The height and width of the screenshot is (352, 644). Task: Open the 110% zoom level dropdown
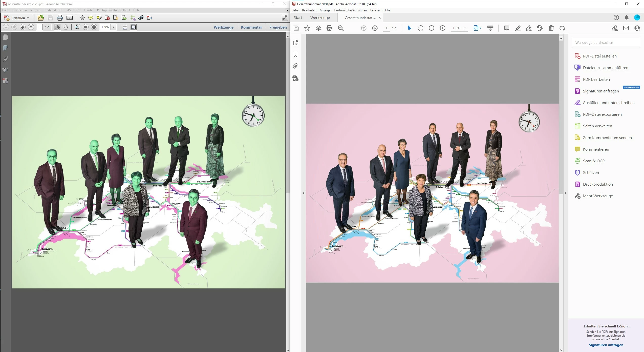pos(465,28)
